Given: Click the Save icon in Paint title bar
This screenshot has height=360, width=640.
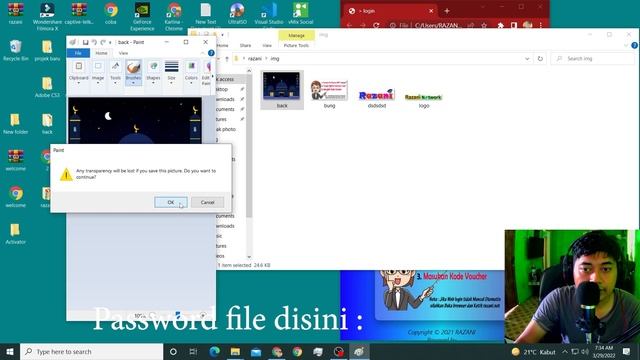Looking at the screenshot, I should [85, 42].
